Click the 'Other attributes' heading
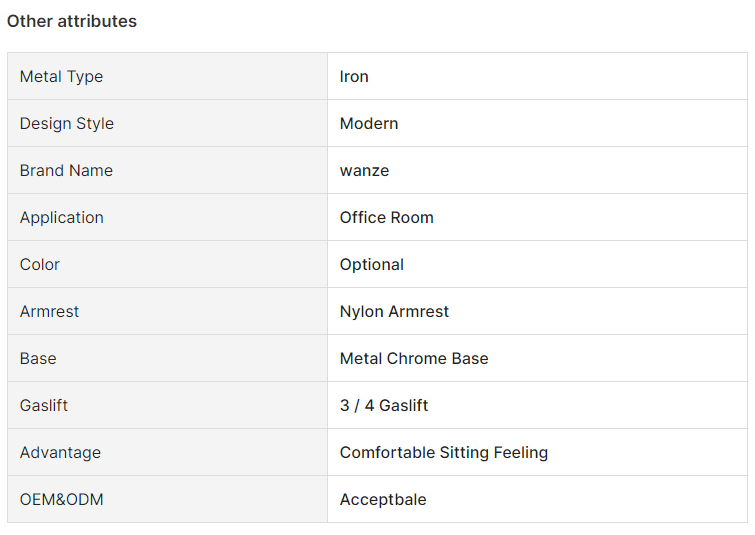 click(72, 21)
